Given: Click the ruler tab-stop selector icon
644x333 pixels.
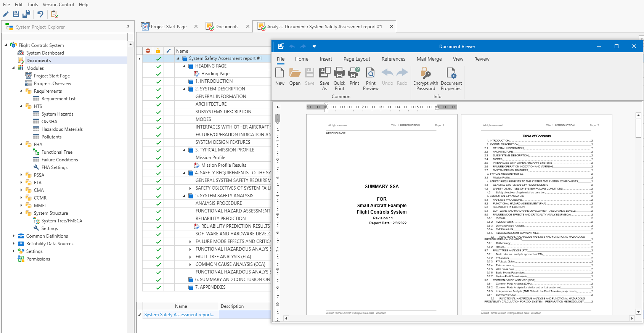Looking at the screenshot, I should coord(278,107).
